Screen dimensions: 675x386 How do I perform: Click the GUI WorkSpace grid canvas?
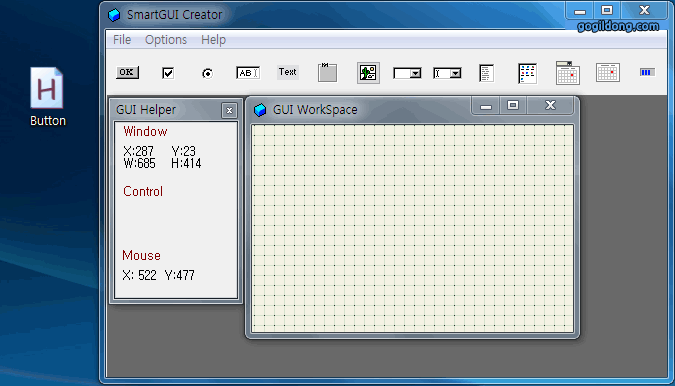click(412, 228)
